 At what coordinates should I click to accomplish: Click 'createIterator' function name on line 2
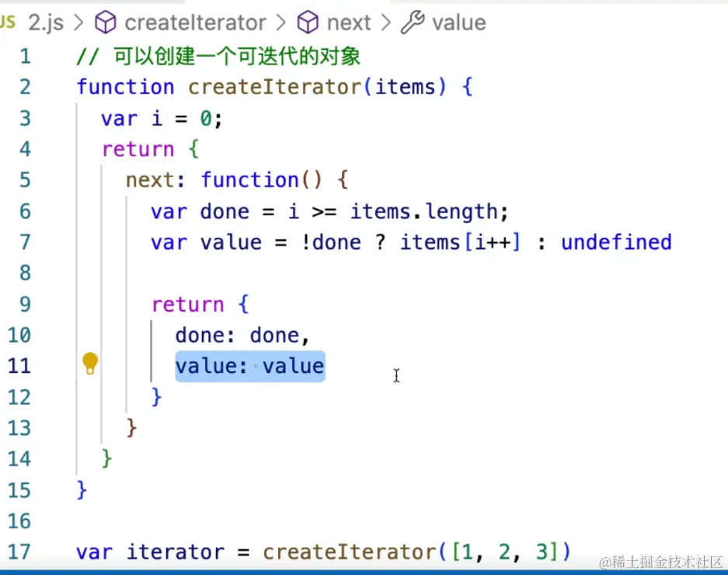tap(275, 87)
